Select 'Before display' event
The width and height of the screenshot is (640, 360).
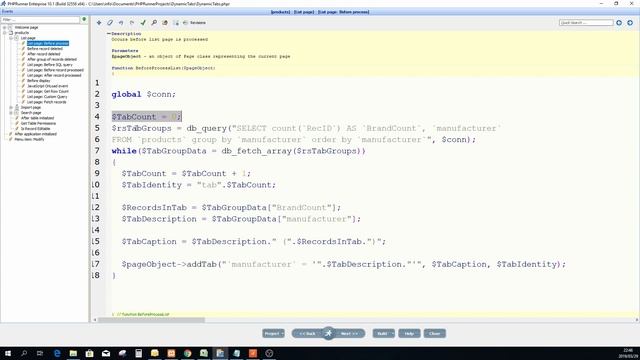click(39, 80)
